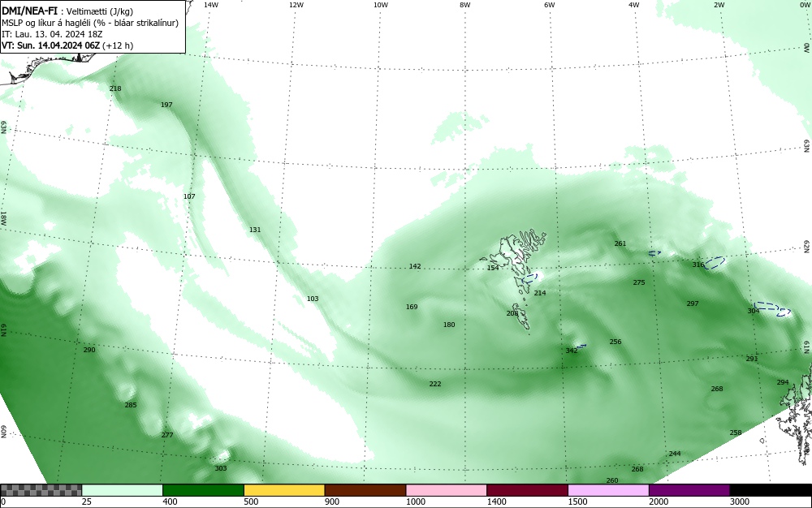The height and width of the screenshot is (508, 812).
Task: Click the checkered gray 0–25 legend swatch
Action: pos(41,490)
